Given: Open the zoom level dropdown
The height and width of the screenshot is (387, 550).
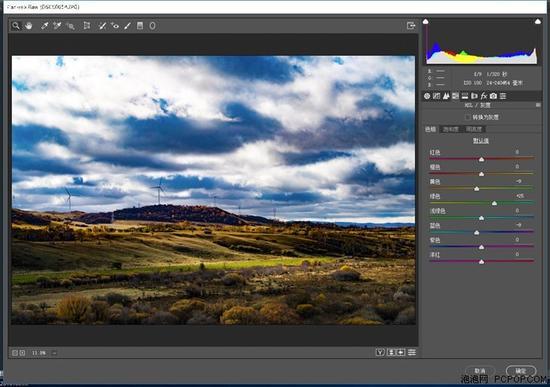Looking at the screenshot, I should click(54, 353).
